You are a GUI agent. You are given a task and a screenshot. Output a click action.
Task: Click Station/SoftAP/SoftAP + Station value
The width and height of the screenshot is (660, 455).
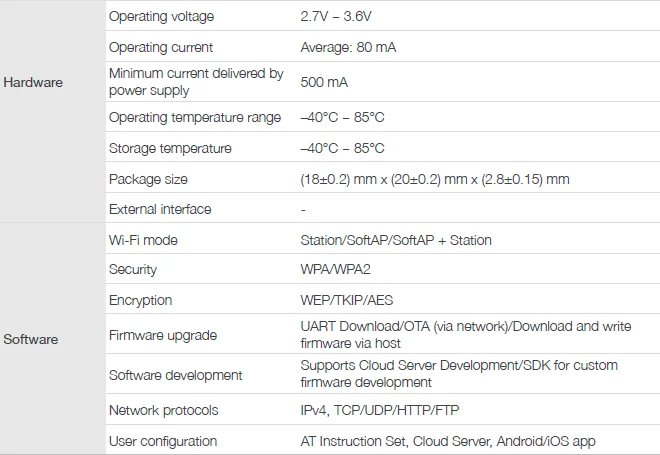[396, 240]
